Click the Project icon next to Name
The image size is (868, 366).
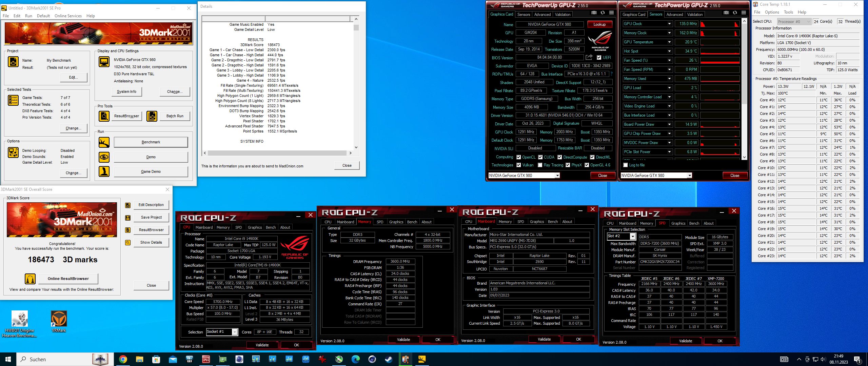(13, 62)
